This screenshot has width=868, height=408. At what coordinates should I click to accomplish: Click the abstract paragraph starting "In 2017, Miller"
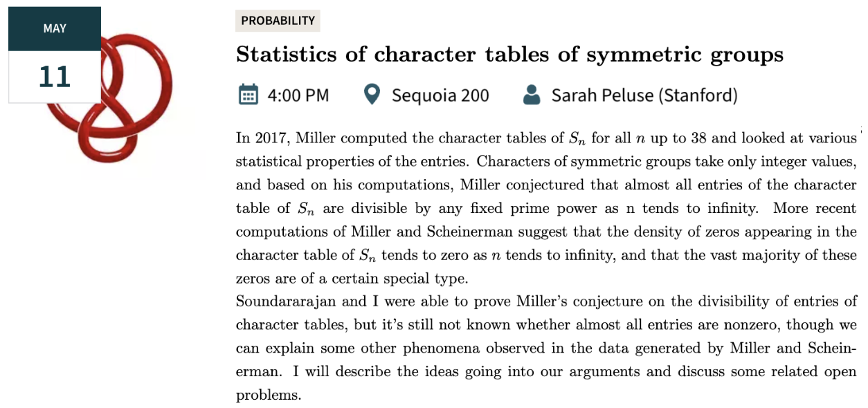click(547, 208)
